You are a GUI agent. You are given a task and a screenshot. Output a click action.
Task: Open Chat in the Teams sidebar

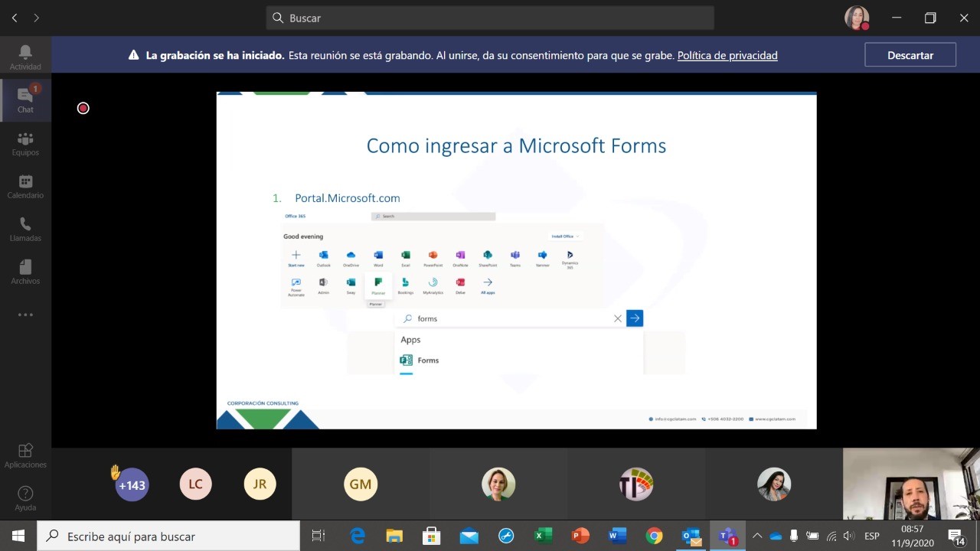(25, 99)
